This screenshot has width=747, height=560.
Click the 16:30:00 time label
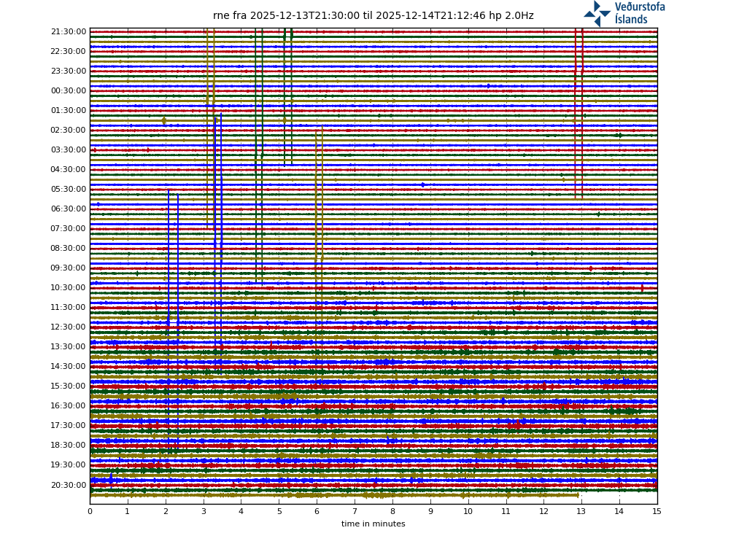(x=69, y=406)
